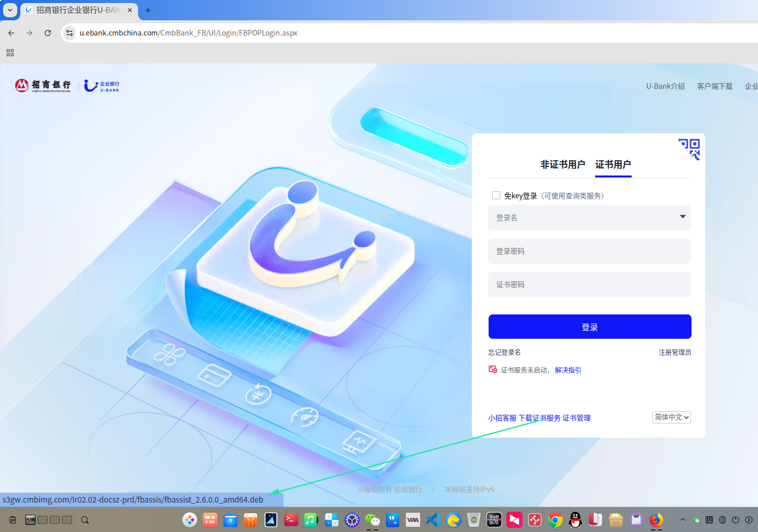
Task: Click the blue 登录 button
Action: [590, 327]
